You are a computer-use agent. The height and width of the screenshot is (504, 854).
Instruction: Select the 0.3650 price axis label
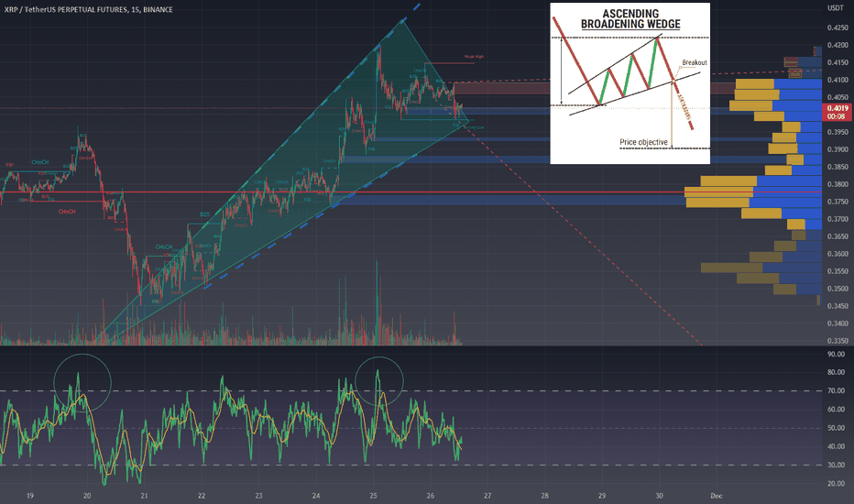[838, 236]
